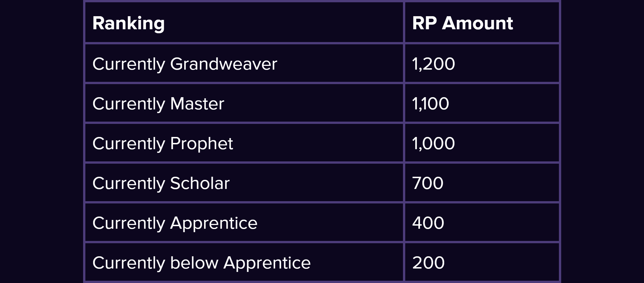Click the Ranking column header
This screenshot has height=283, width=644.
point(128,23)
